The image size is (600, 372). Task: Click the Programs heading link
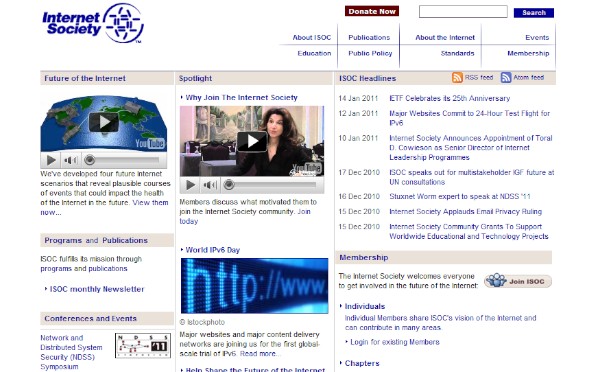point(63,240)
